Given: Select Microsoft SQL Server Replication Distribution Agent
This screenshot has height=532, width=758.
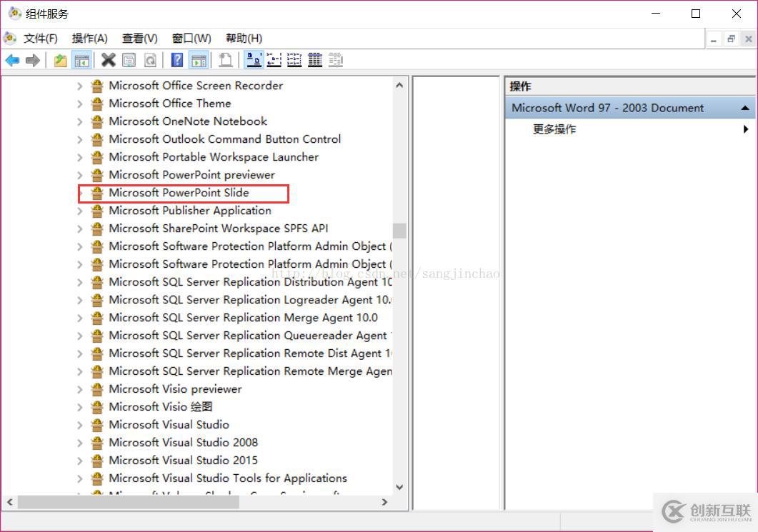Looking at the screenshot, I should click(x=251, y=281).
